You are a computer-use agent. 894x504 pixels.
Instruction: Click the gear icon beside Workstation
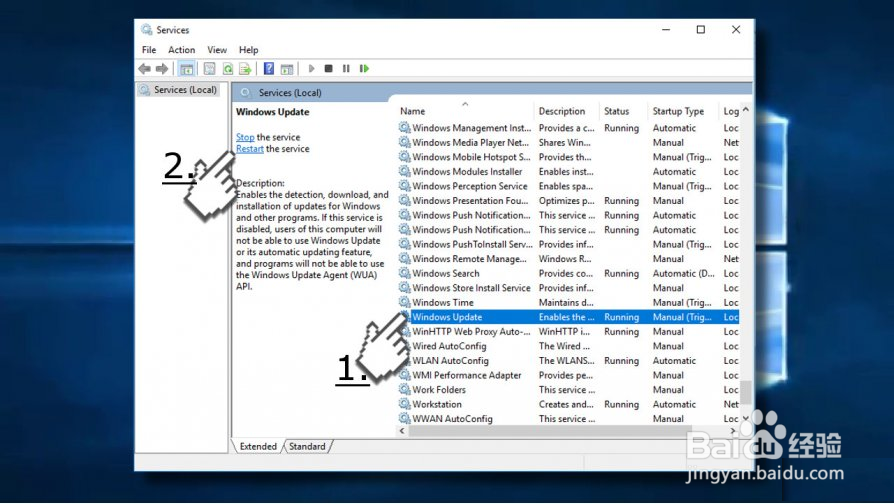(405, 404)
